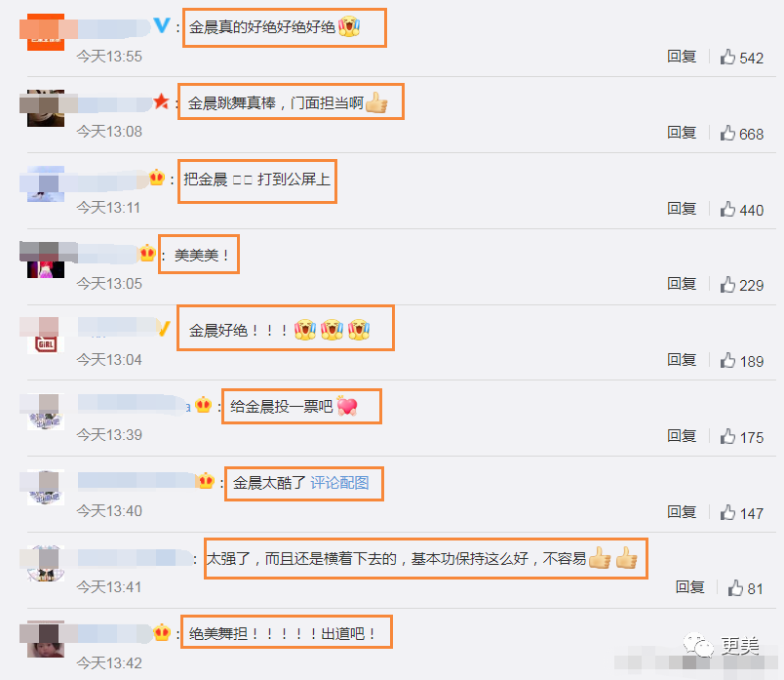Click the WeChat logo watermark
The height and width of the screenshot is (680, 784).
(x=698, y=645)
